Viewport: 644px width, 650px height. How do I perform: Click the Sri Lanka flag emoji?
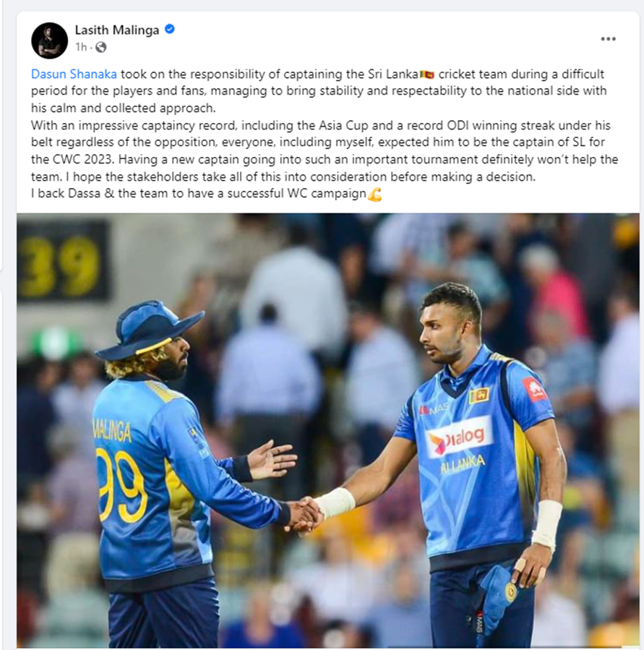point(427,74)
